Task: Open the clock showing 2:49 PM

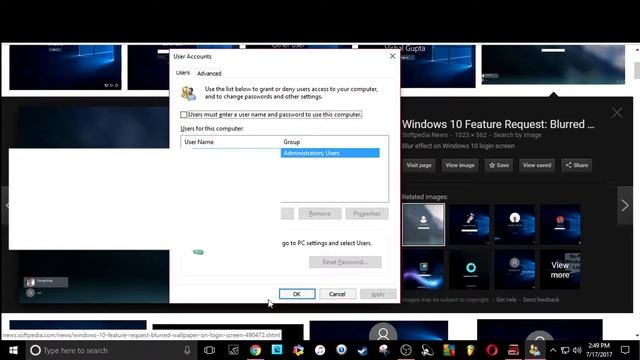Action: [x=599, y=350]
